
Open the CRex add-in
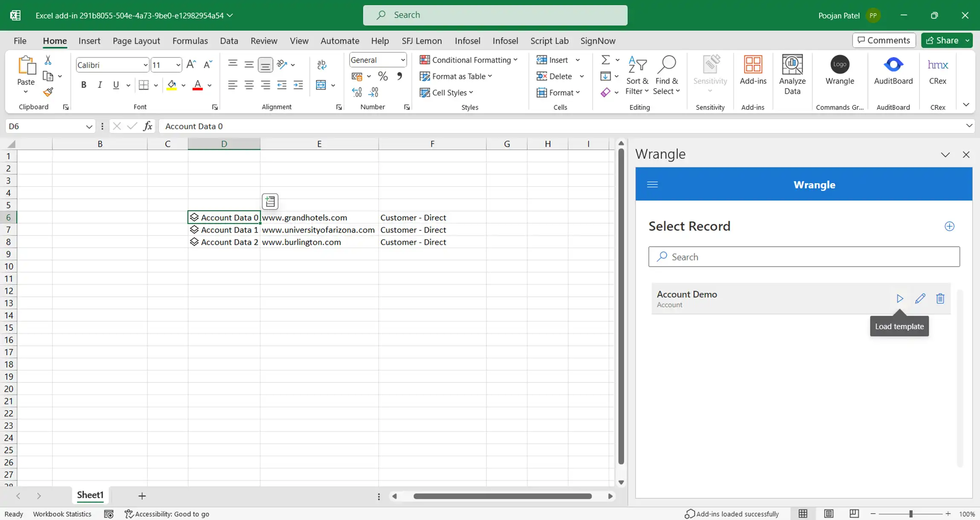click(938, 70)
